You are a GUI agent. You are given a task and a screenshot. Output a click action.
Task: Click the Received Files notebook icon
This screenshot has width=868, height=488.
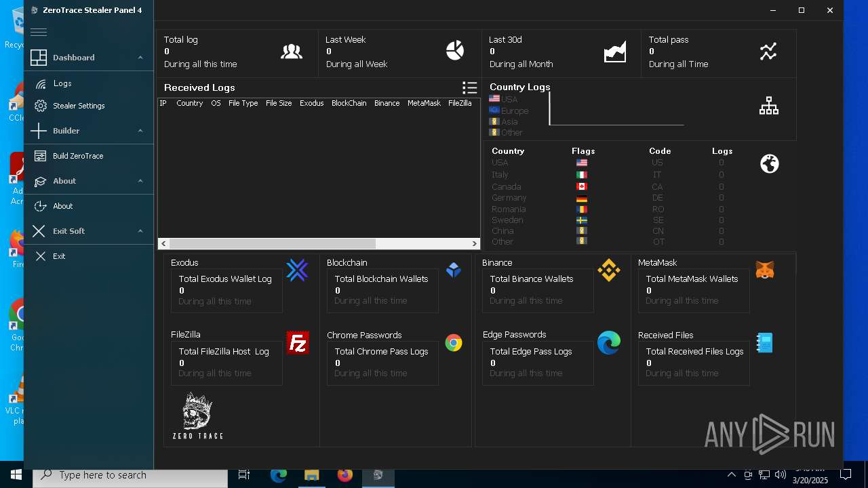tap(765, 343)
